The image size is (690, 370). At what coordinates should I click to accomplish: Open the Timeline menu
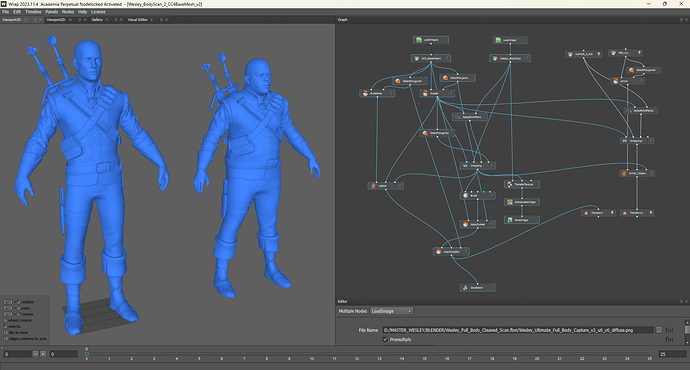pos(33,12)
